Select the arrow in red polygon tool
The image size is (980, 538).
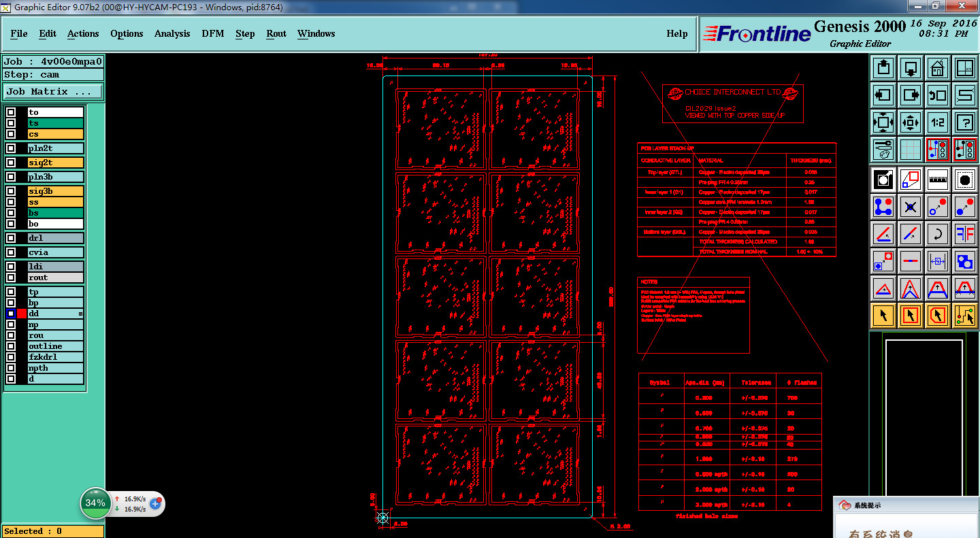pos(937,316)
